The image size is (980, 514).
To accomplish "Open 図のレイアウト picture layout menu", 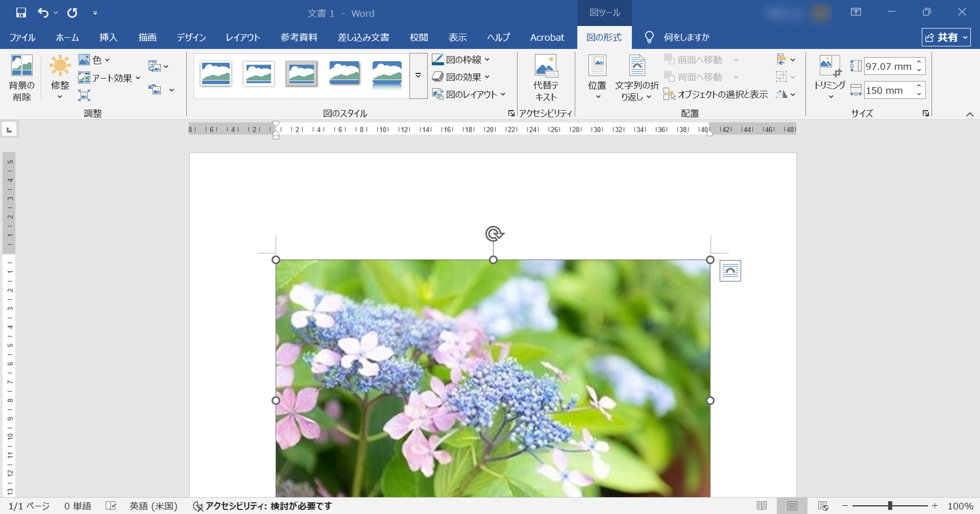I will pyautogui.click(x=469, y=94).
